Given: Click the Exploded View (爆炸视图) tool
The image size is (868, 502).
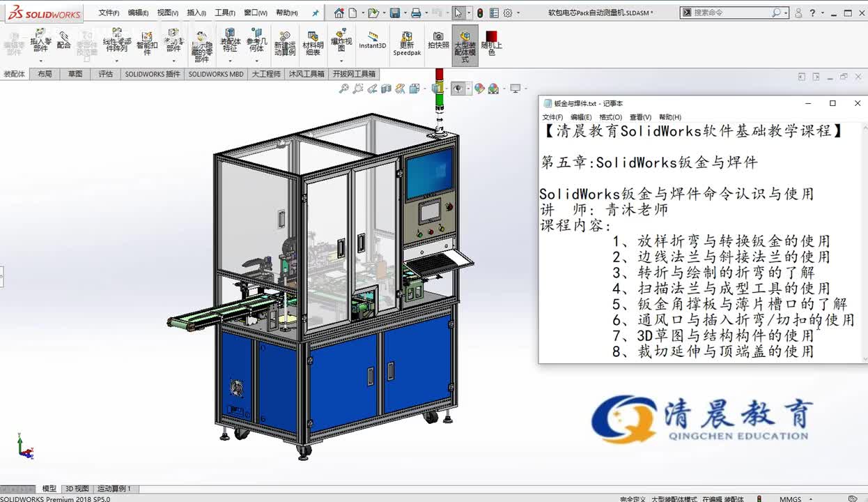Looking at the screenshot, I should pos(341,40).
